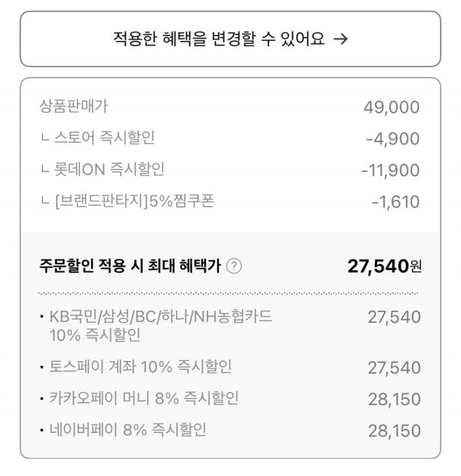Click the -4,900 store discount amount
461x476 pixels.
coord(393,139)
